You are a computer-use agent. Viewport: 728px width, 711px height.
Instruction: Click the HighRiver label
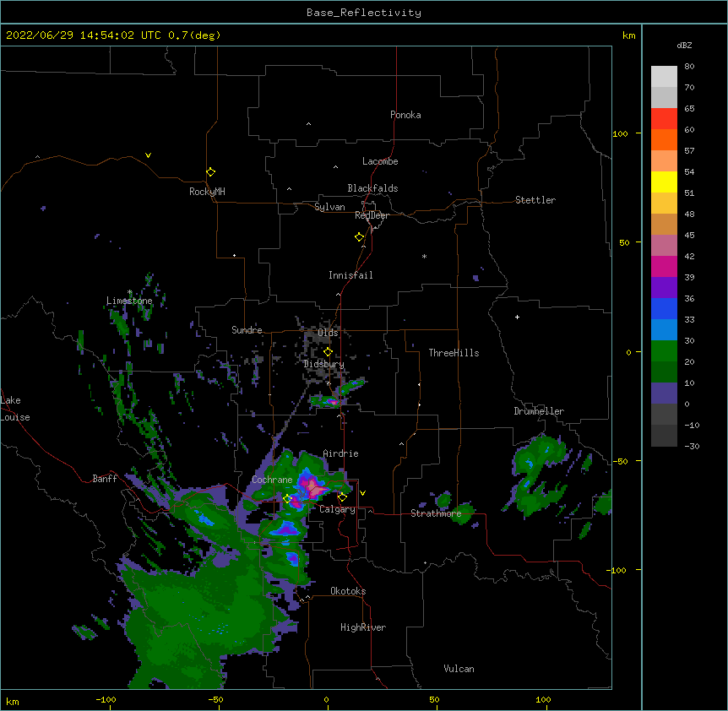pyautogui.click(x=363, y=627)
